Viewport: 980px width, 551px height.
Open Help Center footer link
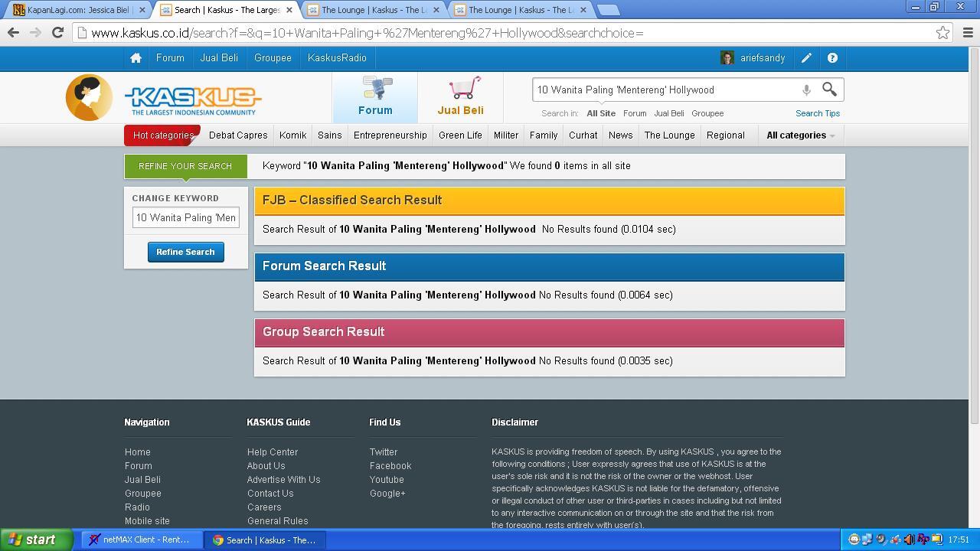(x=273, y=452)
